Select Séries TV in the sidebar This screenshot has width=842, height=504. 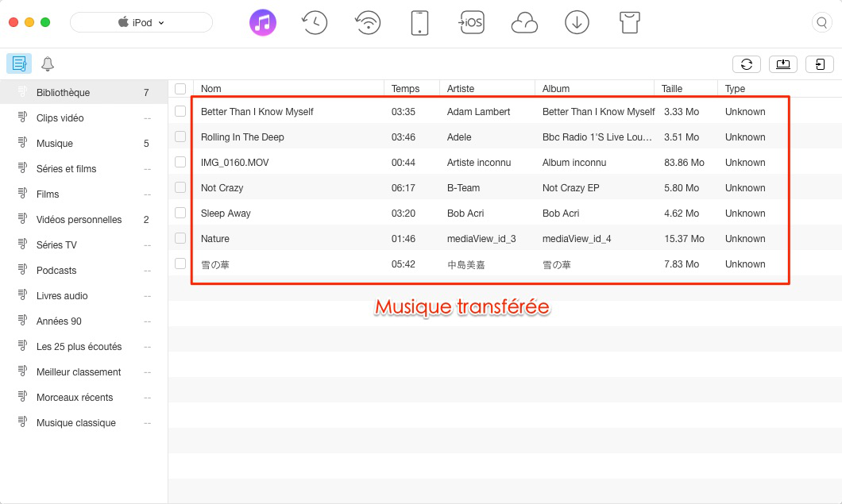pos(83,244)
